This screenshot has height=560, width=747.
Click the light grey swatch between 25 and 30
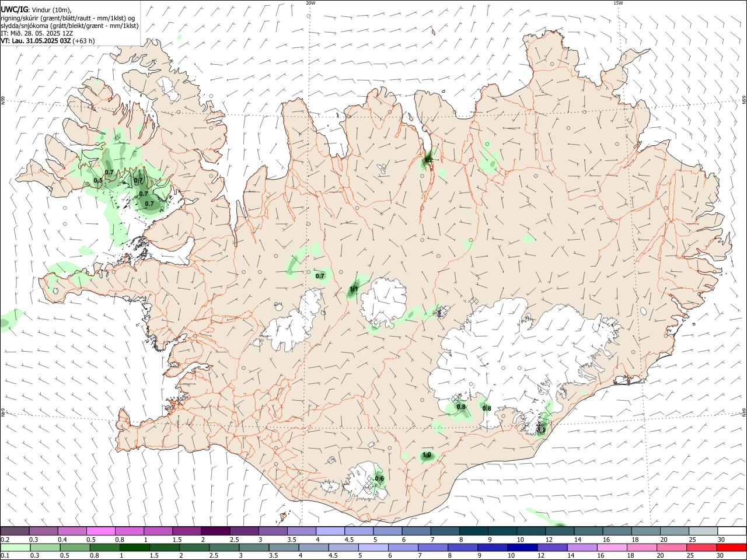(x=703, y=531)
